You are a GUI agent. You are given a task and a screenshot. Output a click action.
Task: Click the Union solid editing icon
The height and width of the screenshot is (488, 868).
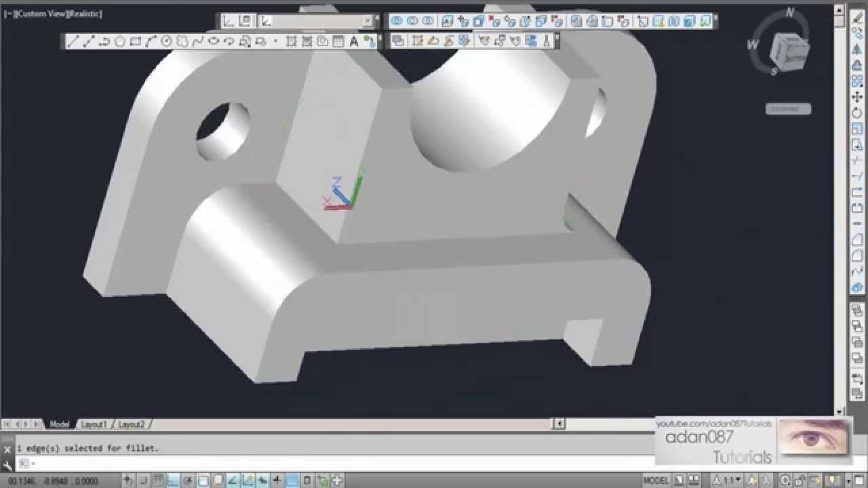tap(397, 22)
